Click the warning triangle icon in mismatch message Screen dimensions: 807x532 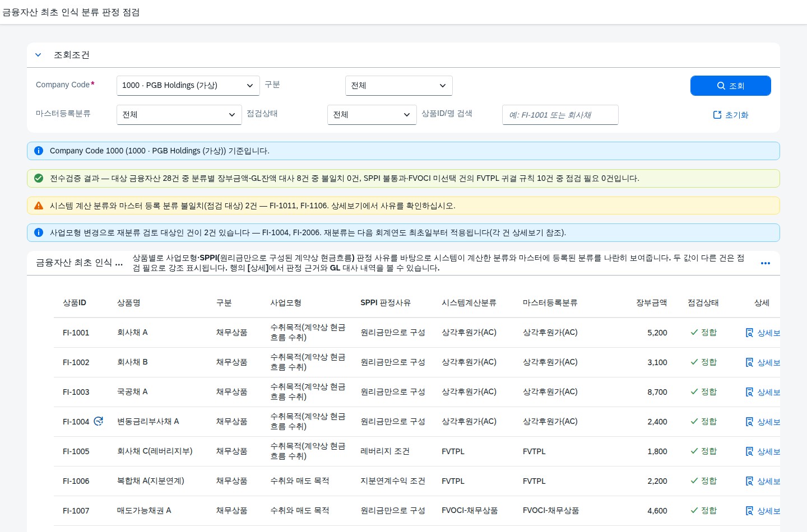(x=39, y=206)
